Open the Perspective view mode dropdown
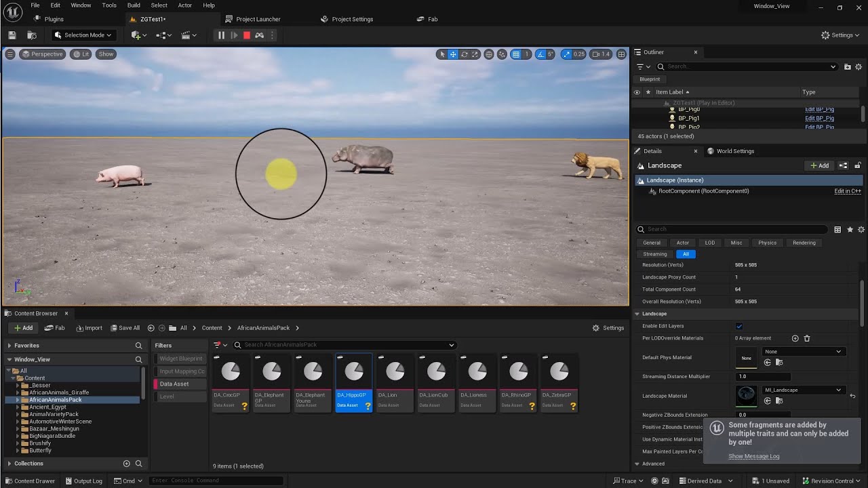This screenshot has height=488, width=868. (43, 54)
